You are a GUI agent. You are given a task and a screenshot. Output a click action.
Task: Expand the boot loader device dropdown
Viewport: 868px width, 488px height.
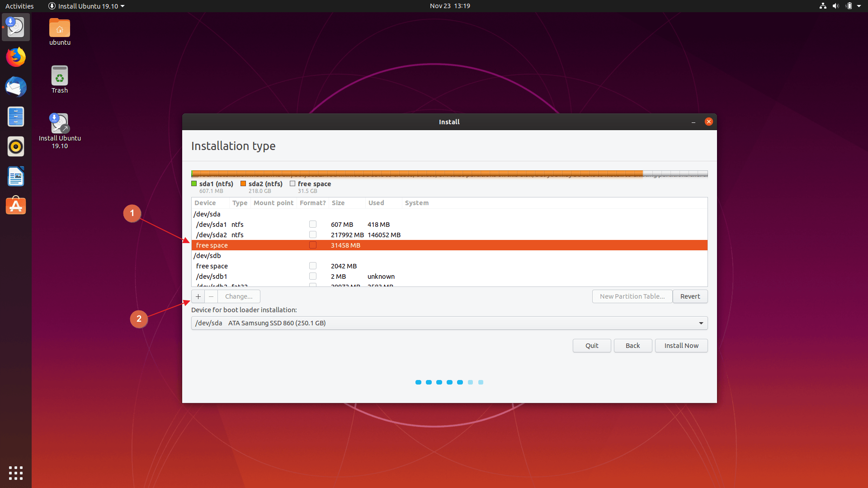point(701,323)
